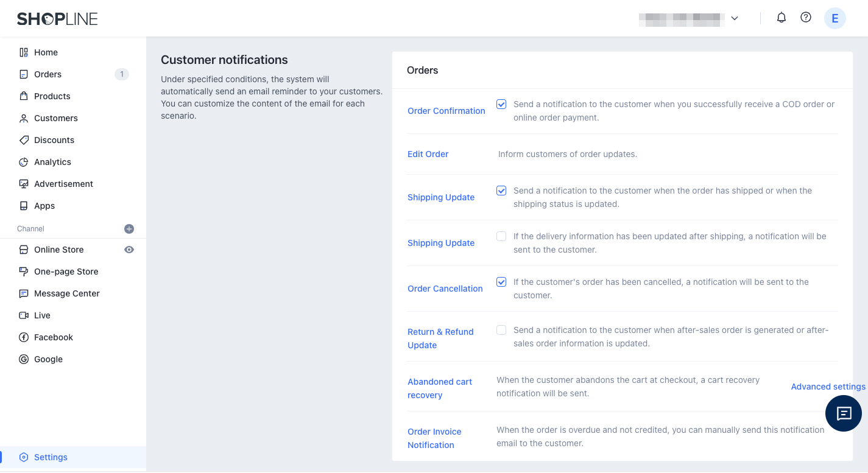The width and height of the screenshot is (868, 473).
Task: Enable the Return & Refund Update checkbox
Action: (x=501, y=330)
